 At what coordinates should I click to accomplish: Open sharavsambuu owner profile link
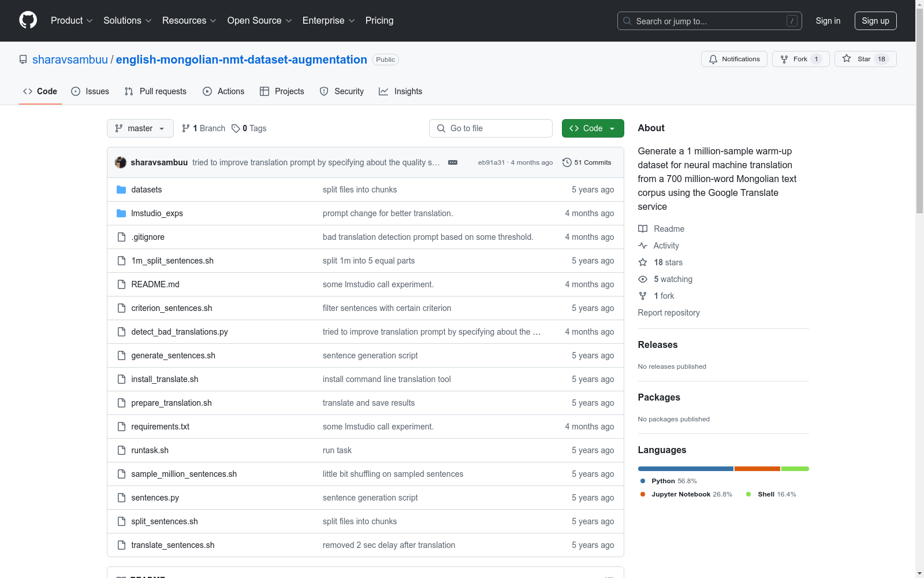[70, 60]
